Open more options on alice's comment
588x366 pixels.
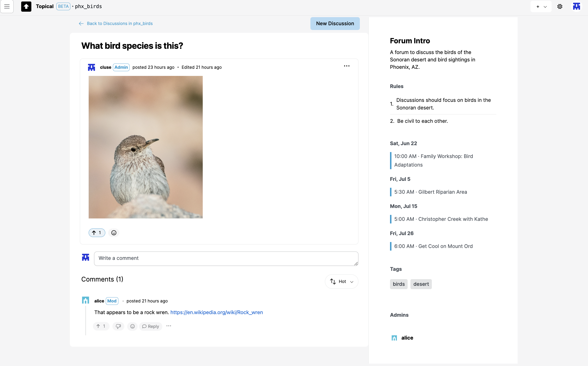169,326
